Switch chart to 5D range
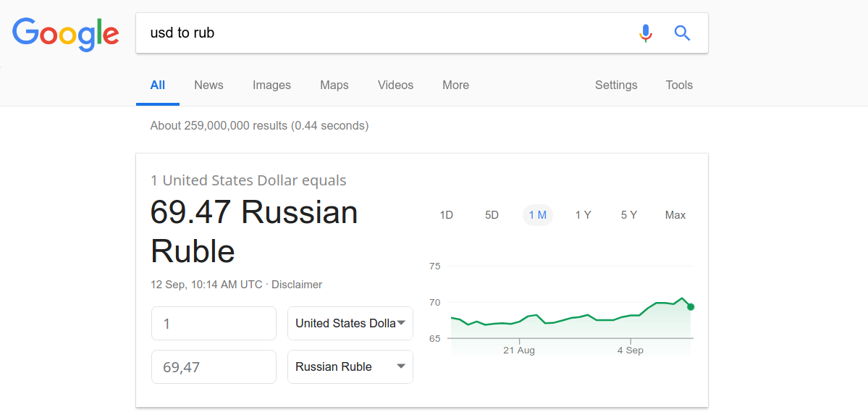868x415 pixels. [492, 215]
